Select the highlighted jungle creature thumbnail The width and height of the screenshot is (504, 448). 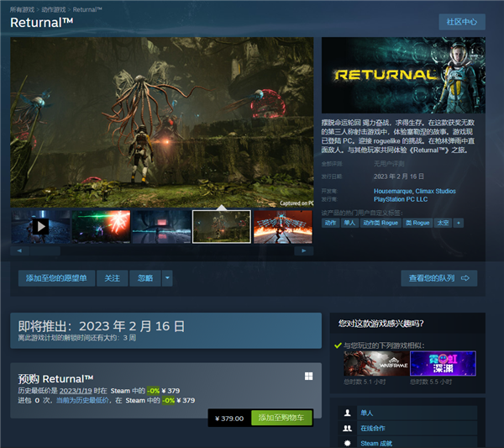[x=222, y=227]
